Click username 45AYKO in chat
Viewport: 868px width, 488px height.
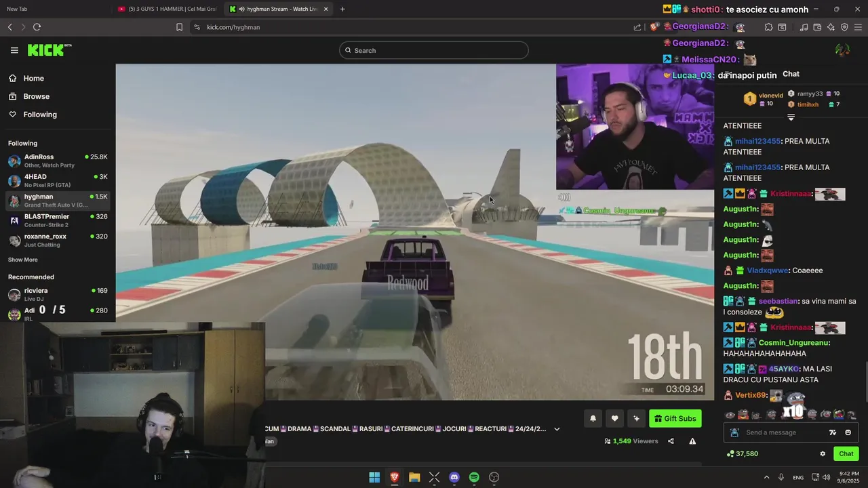[784, 369]
